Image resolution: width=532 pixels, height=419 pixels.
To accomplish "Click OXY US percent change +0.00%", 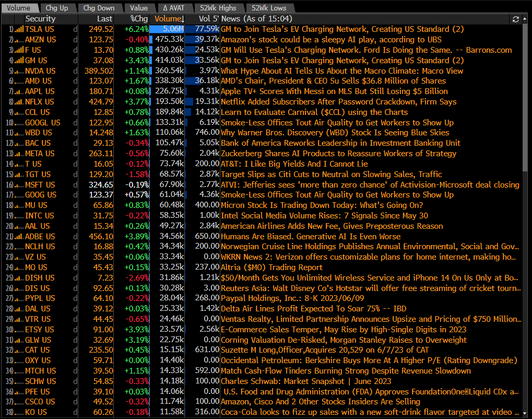I will click(137, 360).
